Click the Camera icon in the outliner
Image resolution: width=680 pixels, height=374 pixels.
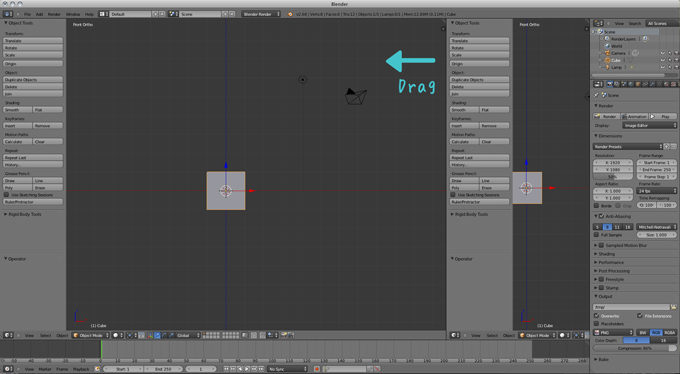607,53
